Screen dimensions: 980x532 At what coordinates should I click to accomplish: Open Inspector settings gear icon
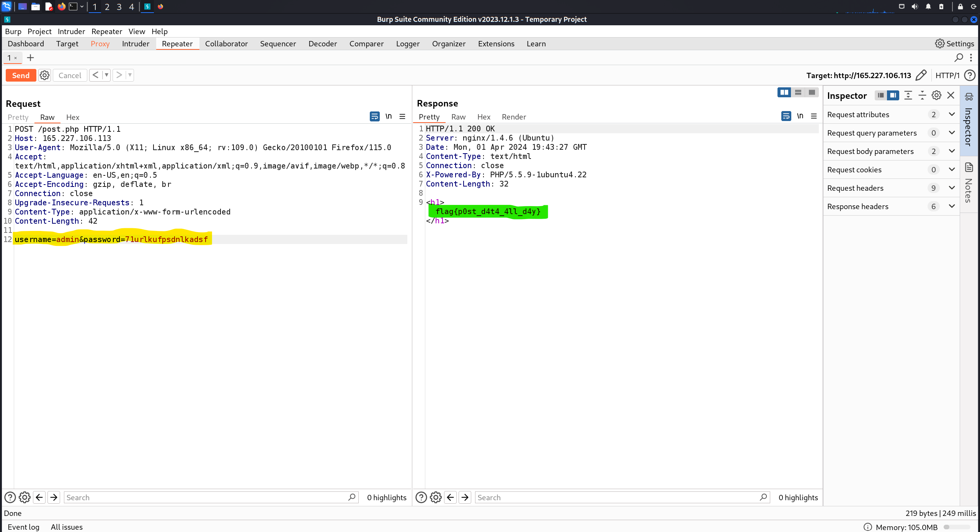pos(936,95)
